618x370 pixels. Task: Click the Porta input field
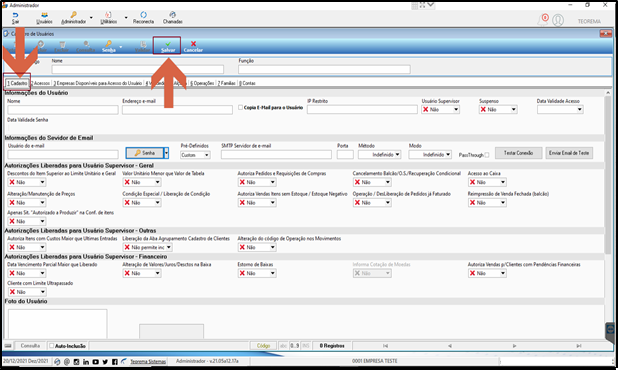click(345, 155)
